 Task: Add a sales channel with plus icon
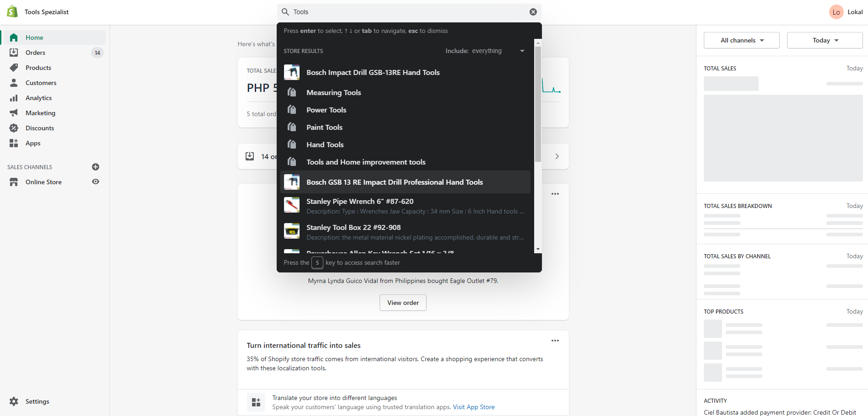96,167
